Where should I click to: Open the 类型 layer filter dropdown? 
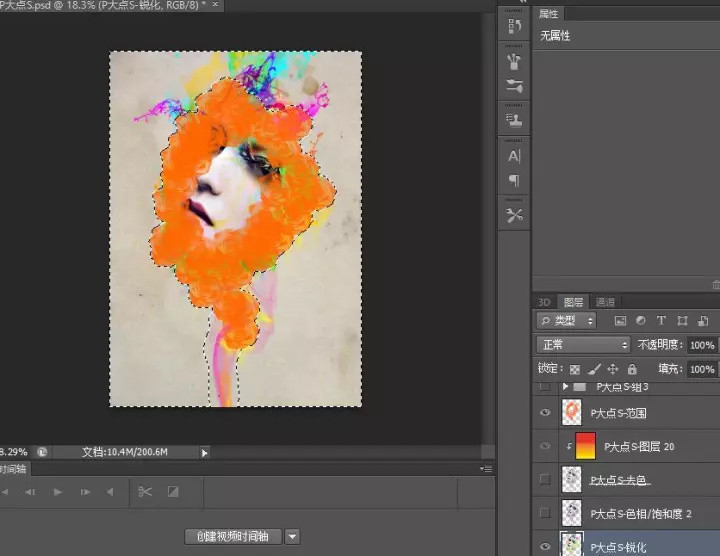566,321
